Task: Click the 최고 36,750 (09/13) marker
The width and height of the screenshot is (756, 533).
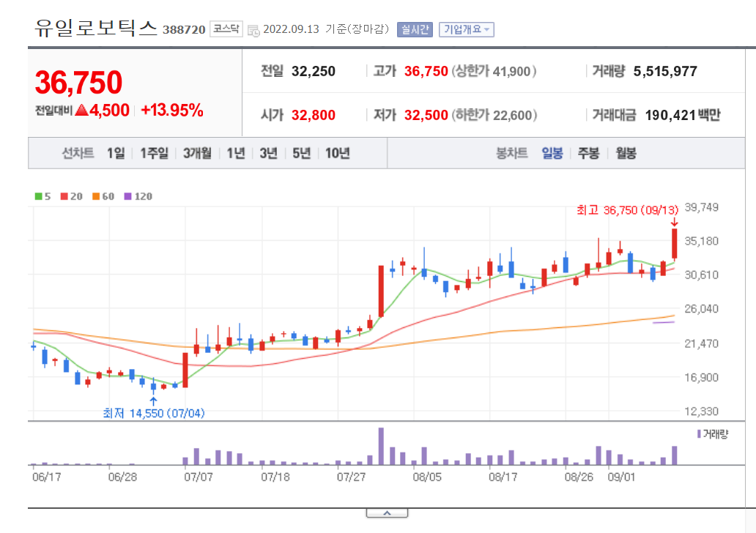Action: 627,210
